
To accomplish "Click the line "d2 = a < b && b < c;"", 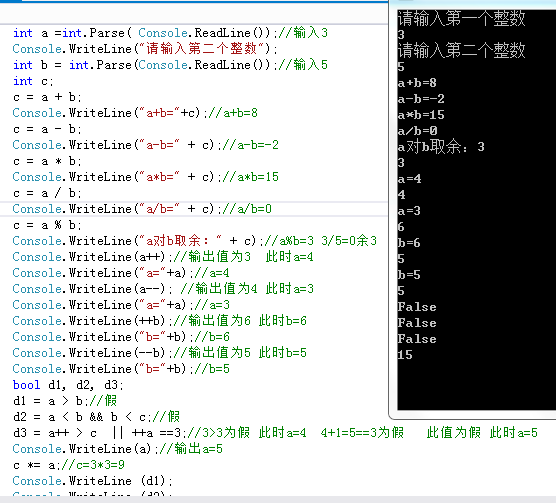I will click(x=82, y=417).
